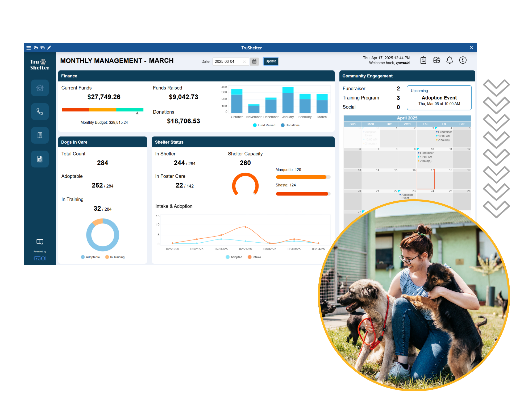The height and width of the screenshot is (411, 532).
Task: Select the Adoption Event on April 23
Action: pyautogui.click(x=406, y=196)
